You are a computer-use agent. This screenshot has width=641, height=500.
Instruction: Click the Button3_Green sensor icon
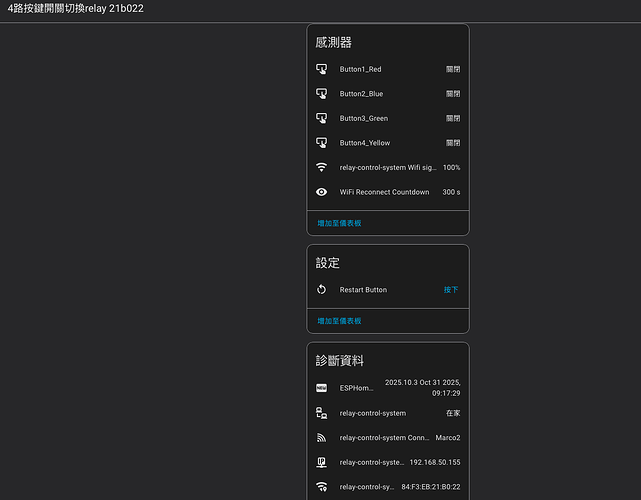tap(322, 118)
